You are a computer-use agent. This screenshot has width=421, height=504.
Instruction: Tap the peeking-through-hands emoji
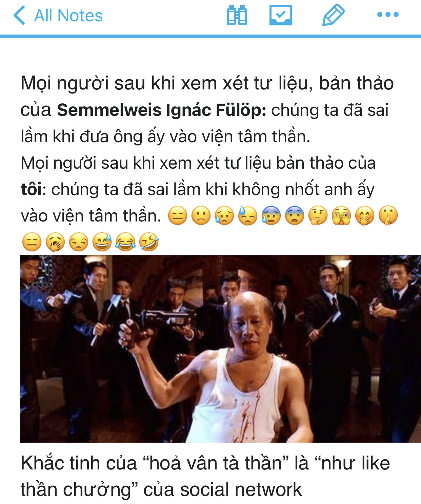[342, 216]
